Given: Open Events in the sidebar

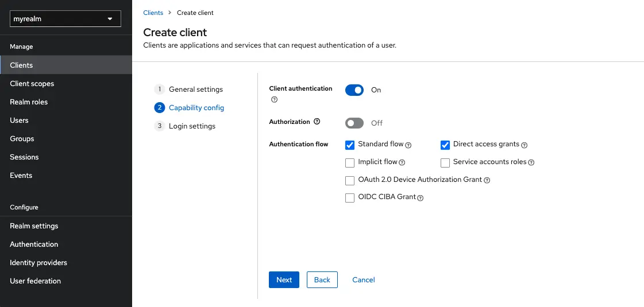Looking at the screenshot, I should (65, 175).
